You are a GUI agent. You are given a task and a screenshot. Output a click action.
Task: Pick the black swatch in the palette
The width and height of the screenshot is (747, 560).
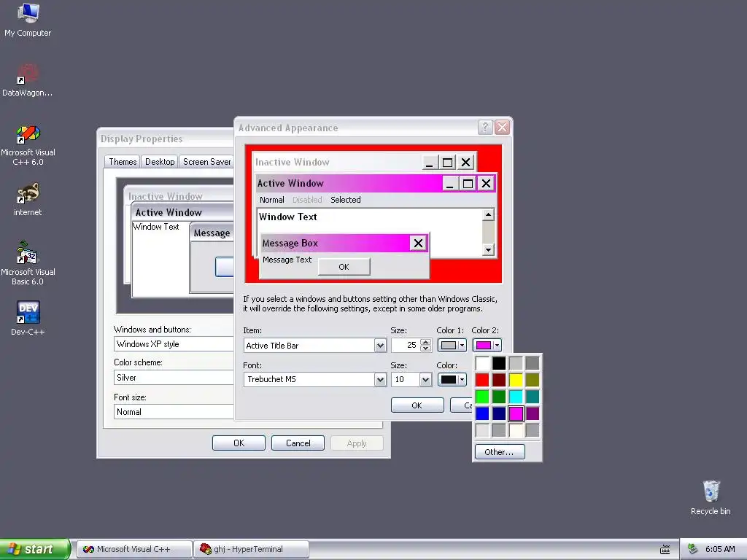tap(499, 363)
